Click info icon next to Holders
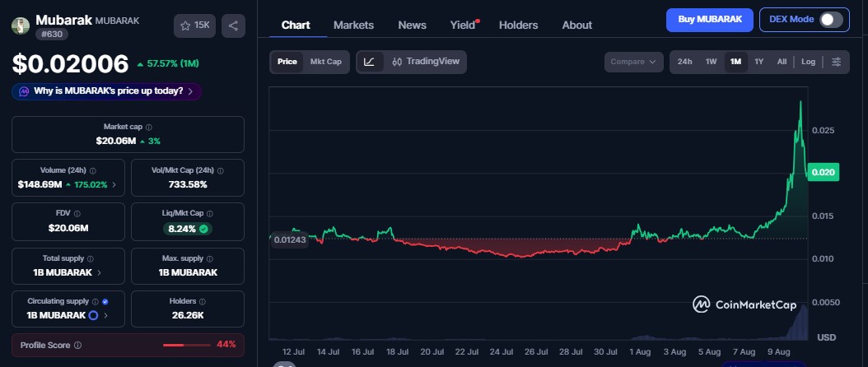Image resolution: width=868 pixels, height=367 pixels. click(x=202, y=302)
